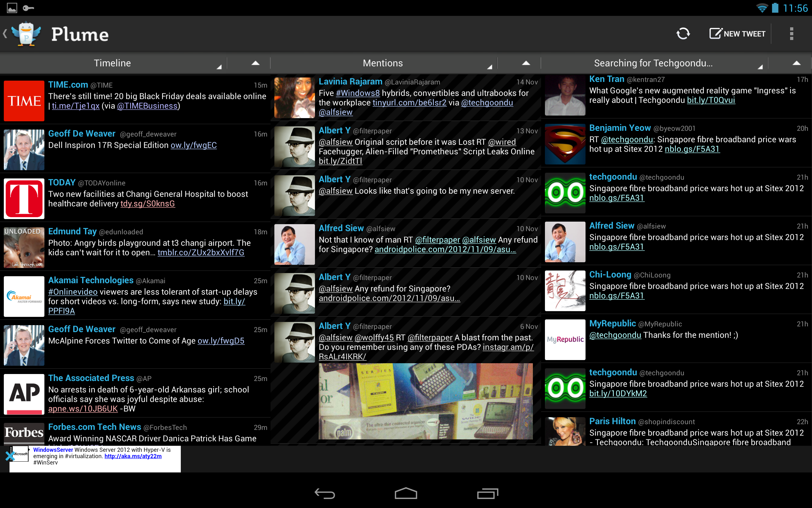Follow the bit.ly/ZidtTl link
This screenshot has width=812, height=508.
tap(340, 161)
